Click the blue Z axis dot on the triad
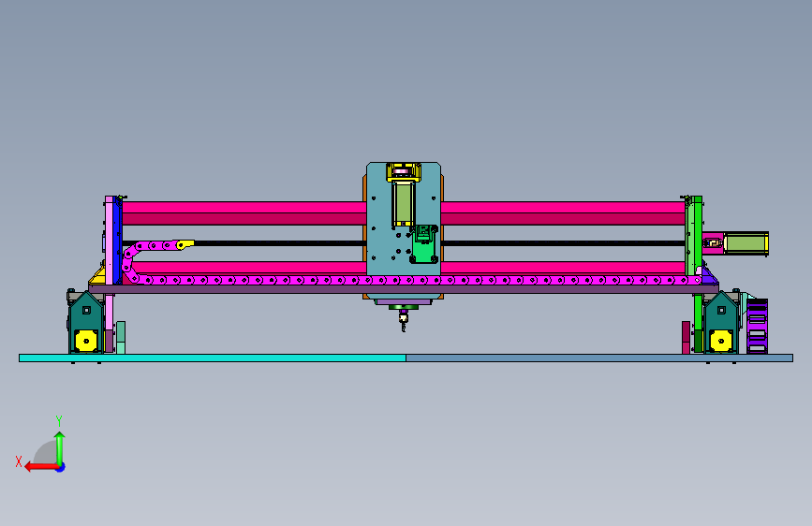Viewport: 812px width, 526px height. pyautogui.click(x=61, y=467)
